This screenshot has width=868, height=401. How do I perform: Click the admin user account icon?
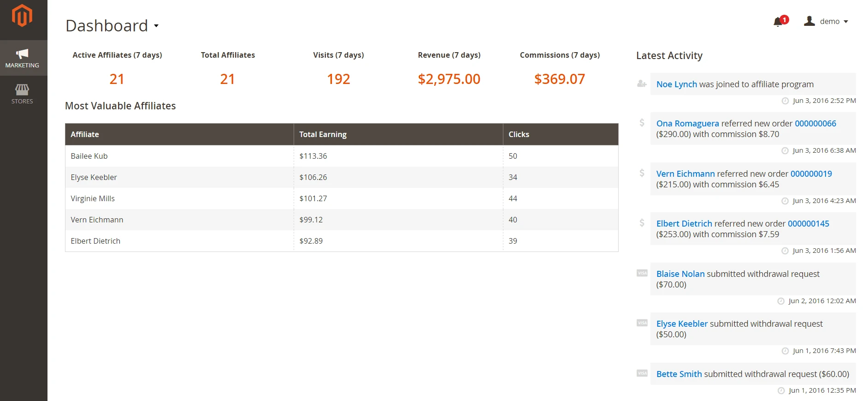click(x=809, y=21)
